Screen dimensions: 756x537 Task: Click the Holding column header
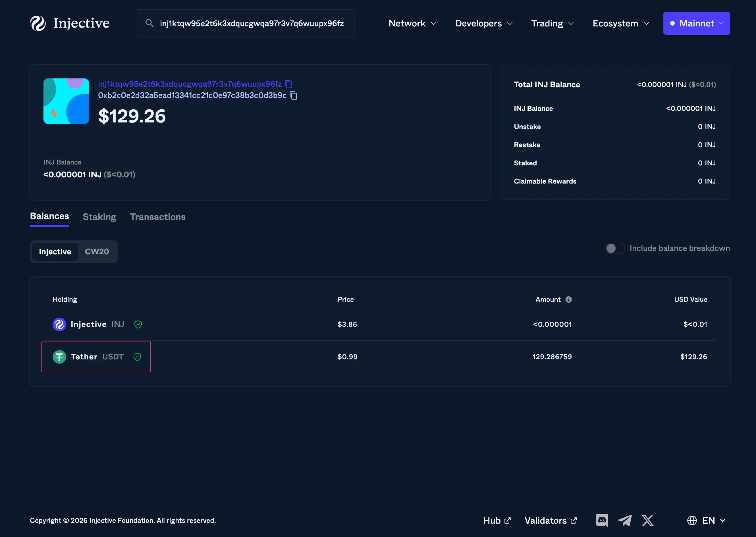tap(65, 299)
